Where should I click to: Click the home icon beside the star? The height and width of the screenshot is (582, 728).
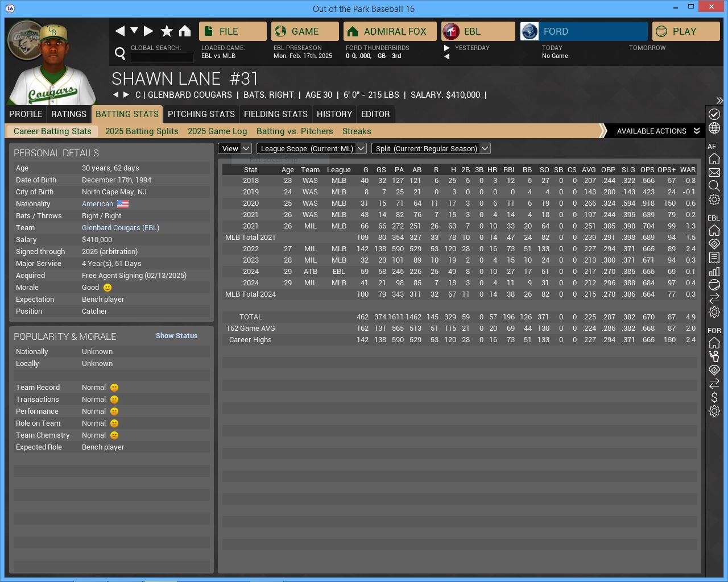click(x=185, y=31)
